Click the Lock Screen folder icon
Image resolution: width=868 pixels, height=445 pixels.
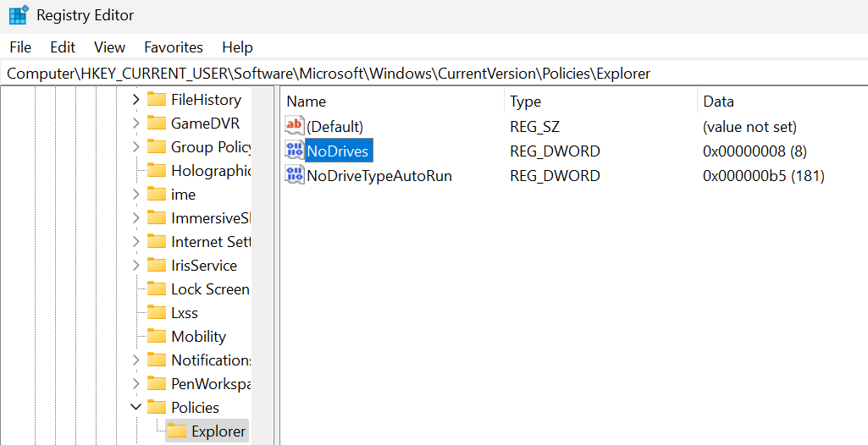(x=157, y=289)
